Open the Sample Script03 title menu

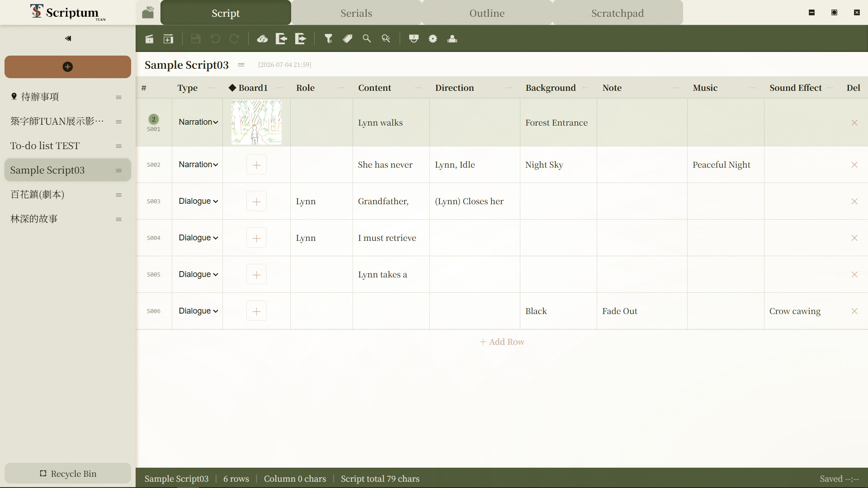(x=241, y=65)
